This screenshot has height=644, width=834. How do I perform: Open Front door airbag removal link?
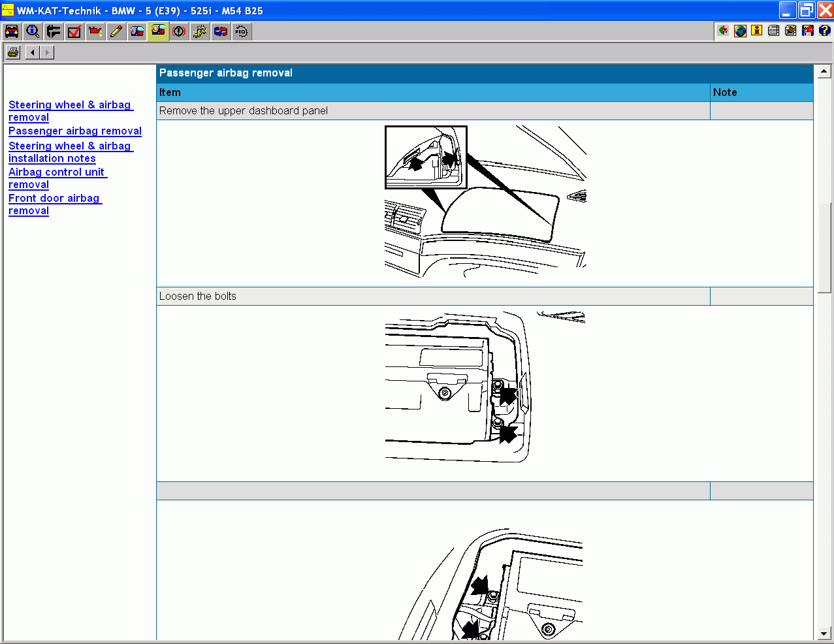55,204
